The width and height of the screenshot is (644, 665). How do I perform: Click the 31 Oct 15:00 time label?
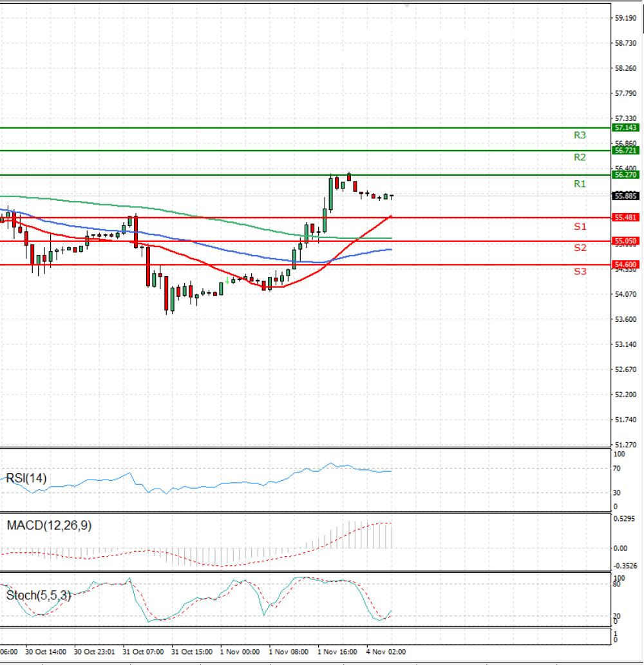coord(192,652)
